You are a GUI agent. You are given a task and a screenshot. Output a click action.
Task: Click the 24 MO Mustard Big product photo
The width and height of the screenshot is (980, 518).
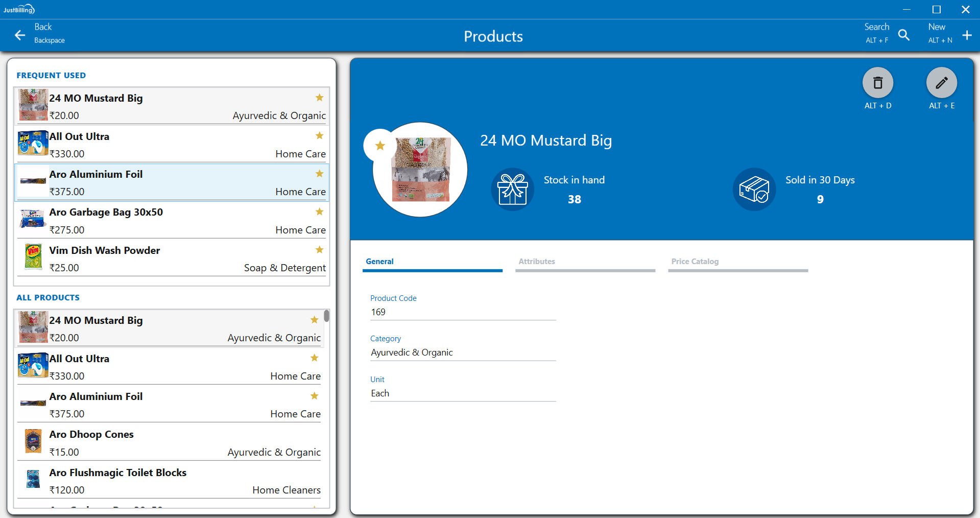point(420,170)
